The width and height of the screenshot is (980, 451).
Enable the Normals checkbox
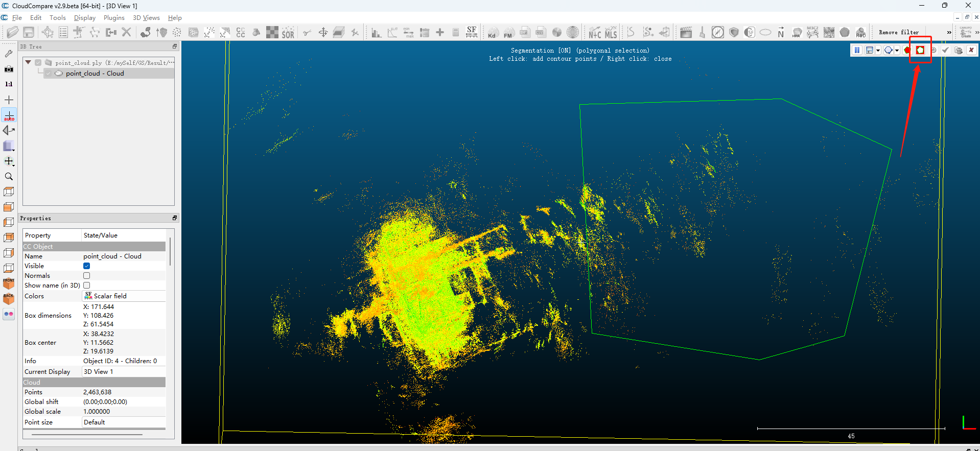pos(87,276)
